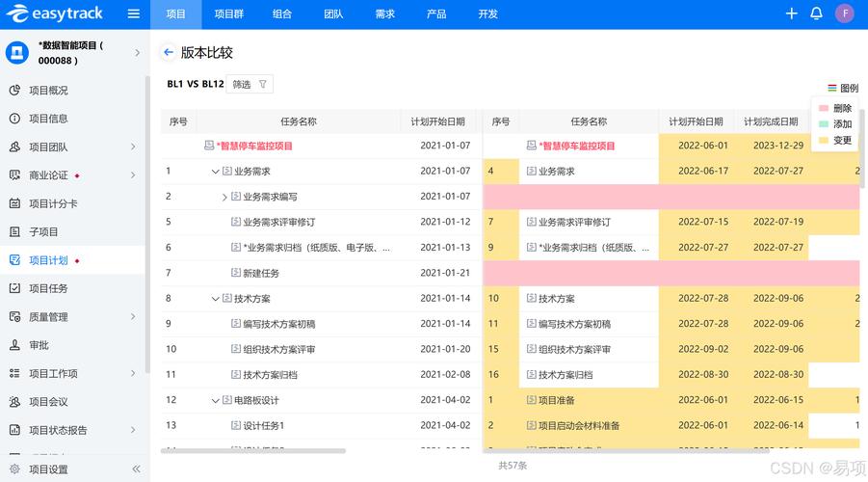This screenshot has width=868, height=482.
Task: Click the green 添加 legend swatch
Action: click(823, 124)
